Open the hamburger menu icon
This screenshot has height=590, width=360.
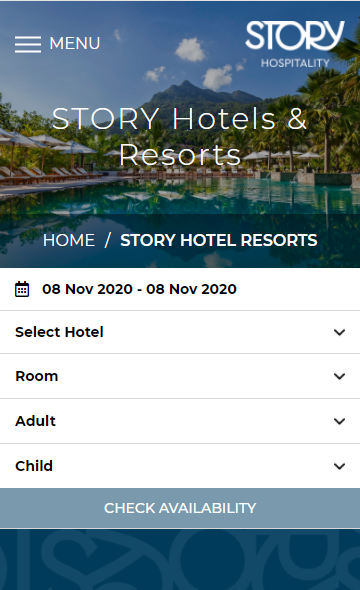tap(28, 44)
